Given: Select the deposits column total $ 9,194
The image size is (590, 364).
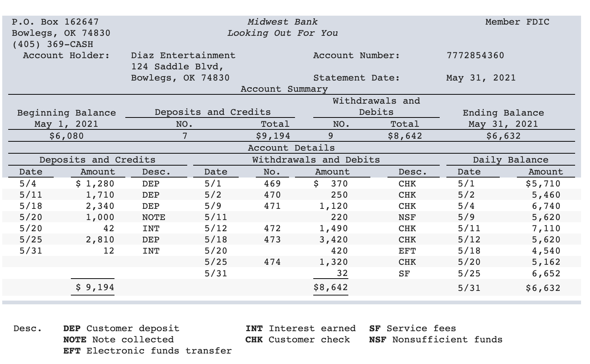Looking at the screenshot, I should (x=95, y=288).
